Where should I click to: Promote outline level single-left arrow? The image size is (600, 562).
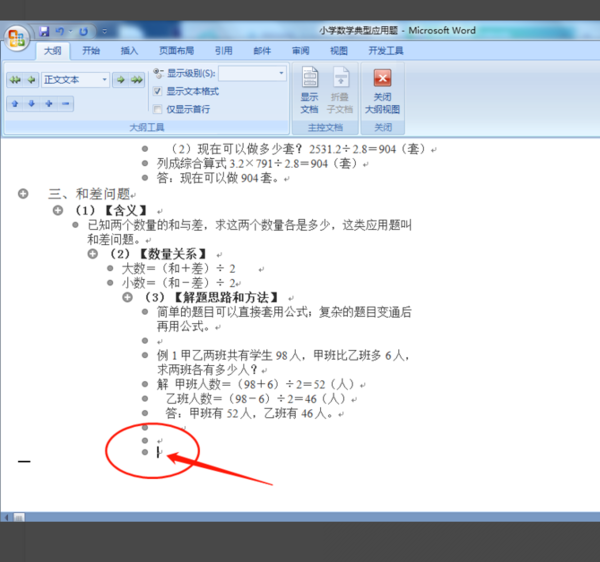(x=31, y=80)
